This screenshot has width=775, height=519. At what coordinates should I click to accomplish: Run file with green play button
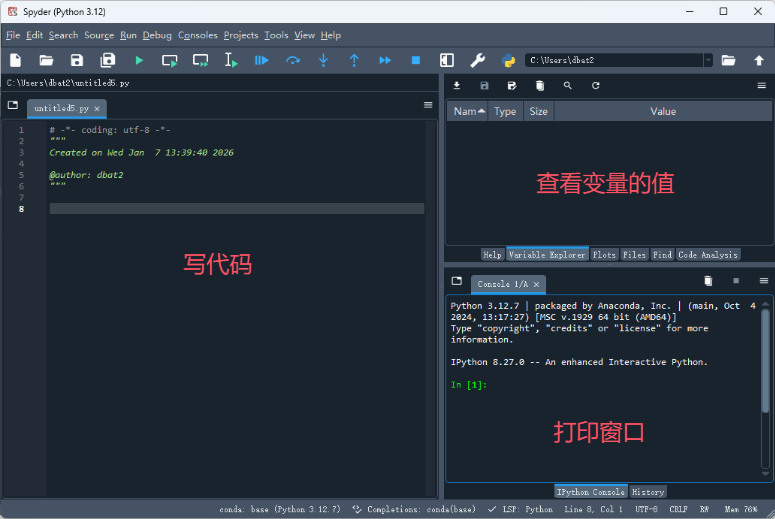pos(139,60)
